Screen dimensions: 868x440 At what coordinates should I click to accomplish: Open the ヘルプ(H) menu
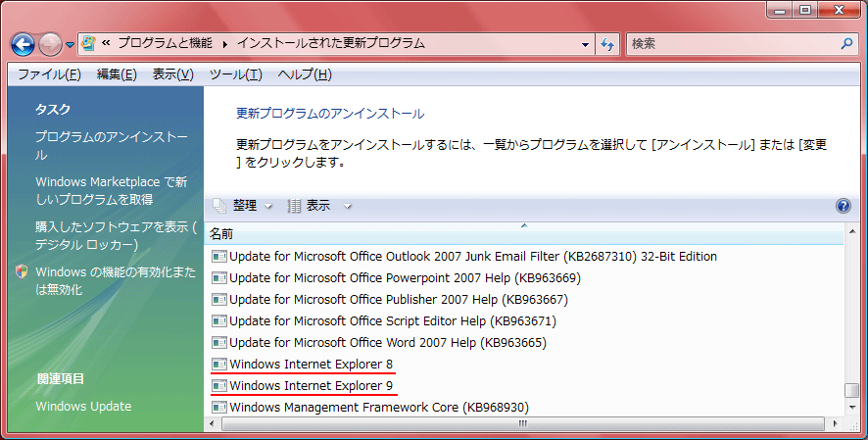[x=305, y=74]
